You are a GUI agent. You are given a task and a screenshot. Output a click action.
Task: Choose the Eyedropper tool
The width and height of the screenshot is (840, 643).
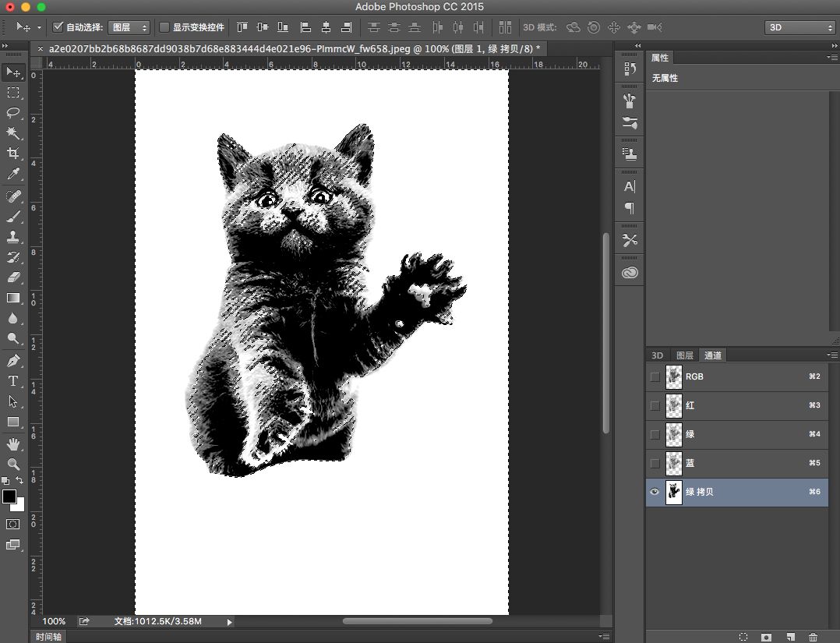pos(13,174)
